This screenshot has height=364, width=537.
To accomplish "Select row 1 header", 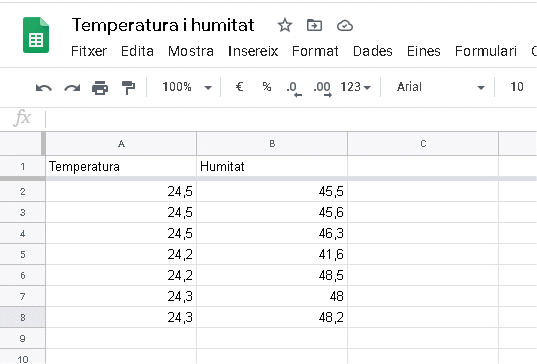I will 23,167.
